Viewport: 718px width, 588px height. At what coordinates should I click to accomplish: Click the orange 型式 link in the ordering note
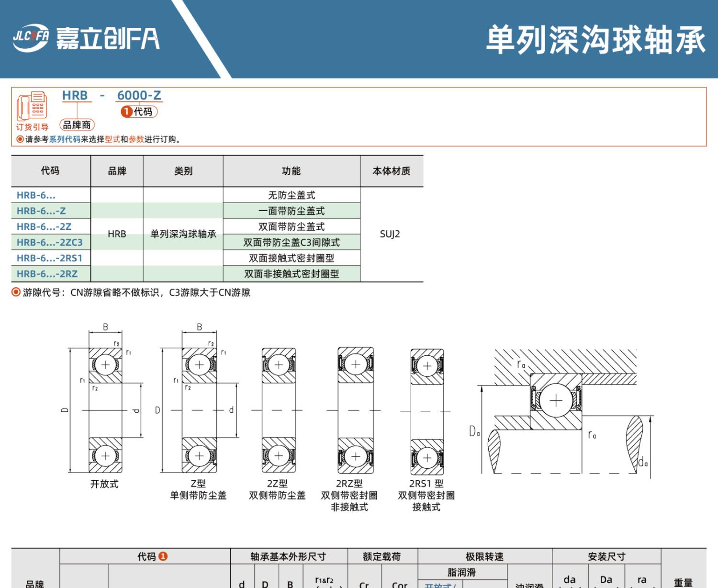click(x=112, y=139)
